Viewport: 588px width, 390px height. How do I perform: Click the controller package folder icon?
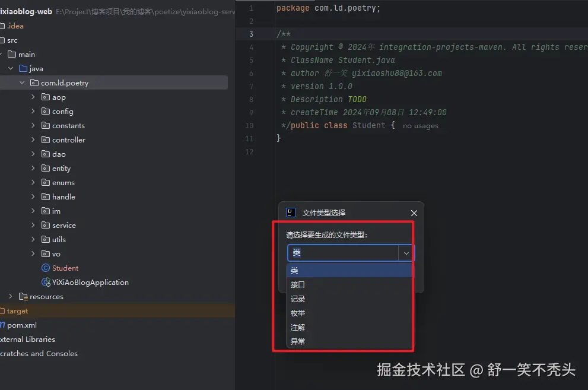[x=46, y=139]
